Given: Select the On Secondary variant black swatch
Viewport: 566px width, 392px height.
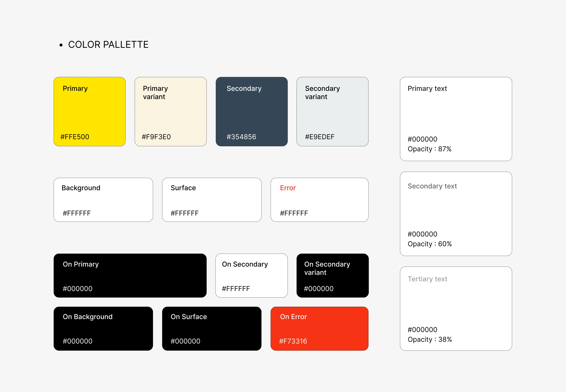Looking at the screenshot, I should (332, 275).
